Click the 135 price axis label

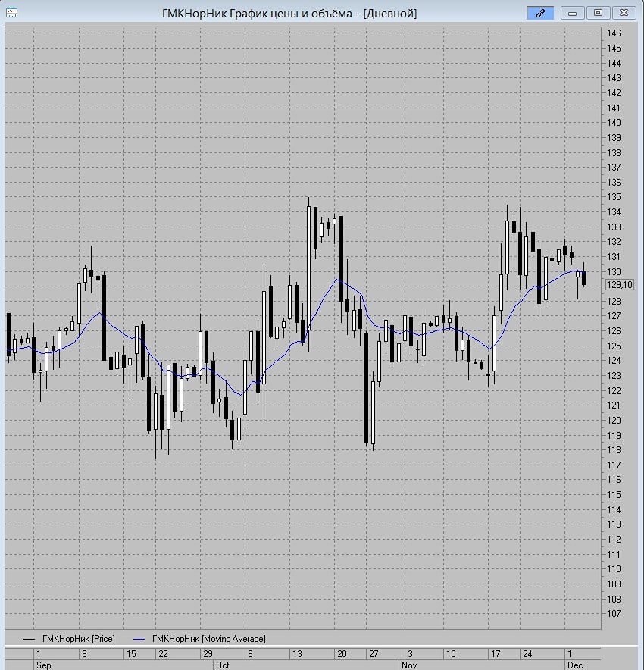[614, 197]
